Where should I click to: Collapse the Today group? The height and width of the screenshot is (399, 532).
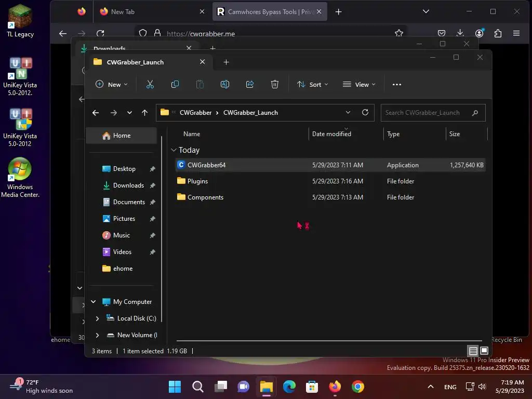point(174,150)
